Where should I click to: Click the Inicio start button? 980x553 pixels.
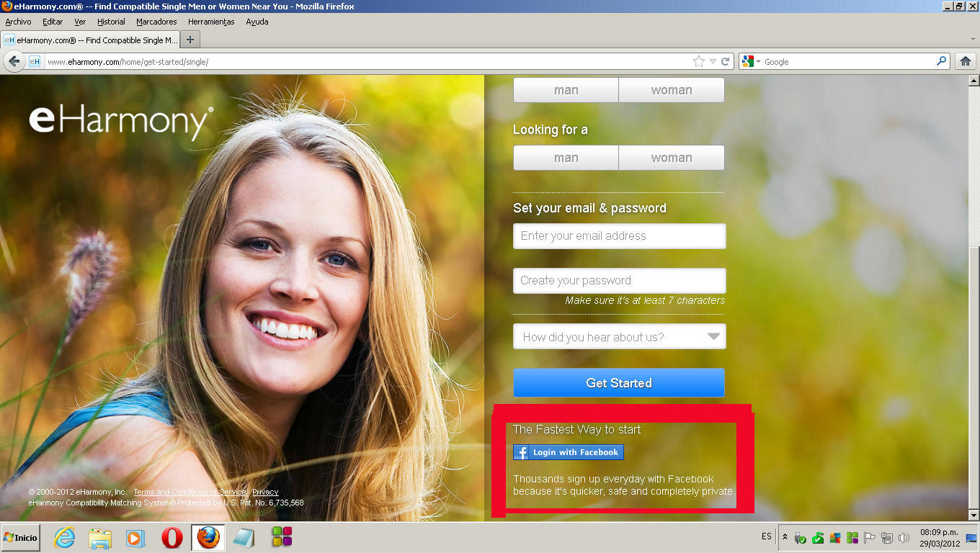tap(20, 538)
